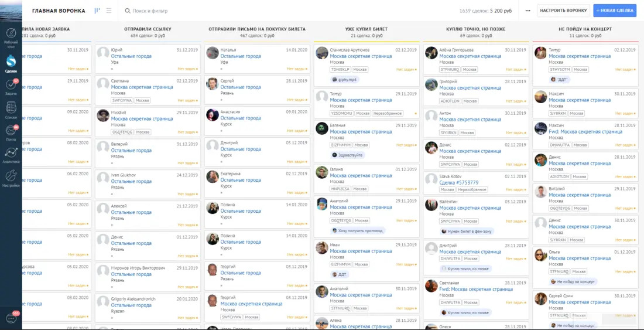The width and height of the screenshot is (644, 330).
Task: Click Евгения's avatar in deal card
Action: tap(322, 128)
